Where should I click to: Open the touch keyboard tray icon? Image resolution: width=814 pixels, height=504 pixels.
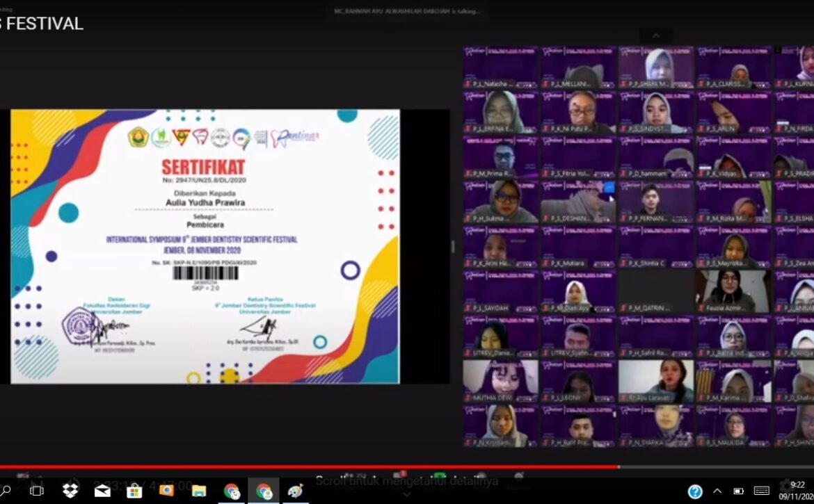(x=762, y=491)
